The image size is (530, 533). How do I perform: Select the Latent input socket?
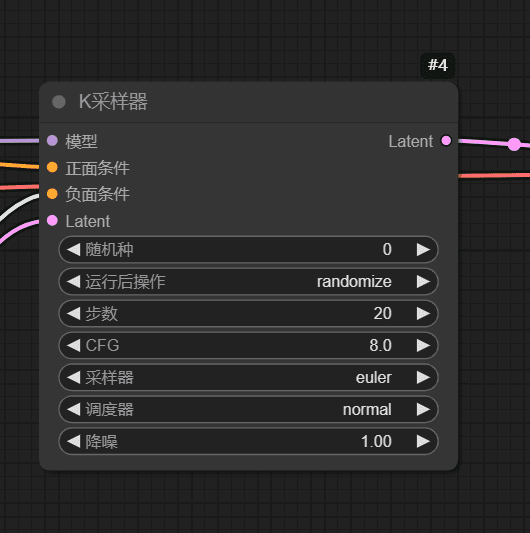click(52, 220)
